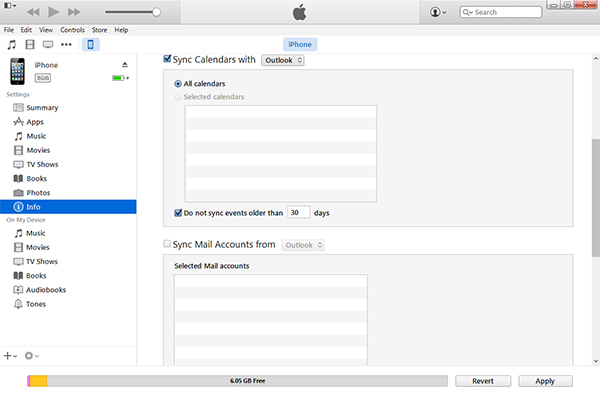
Task: Switch to Music library icon
Action: tap(12, 45)
